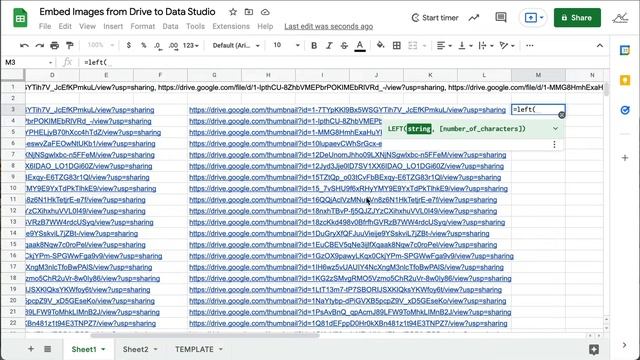Collapse the toolbar with chevron
Viewport: 640px width, 360px height.
600,45
